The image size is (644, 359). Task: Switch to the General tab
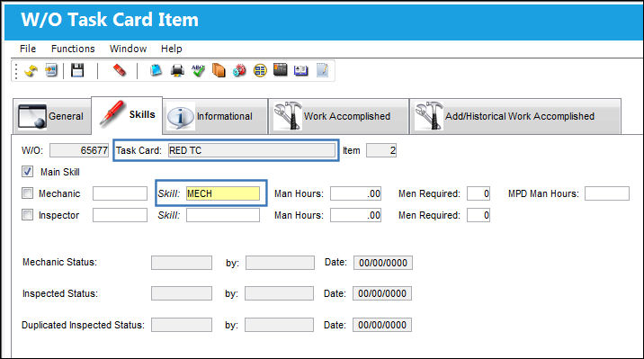tap(52, 116)
